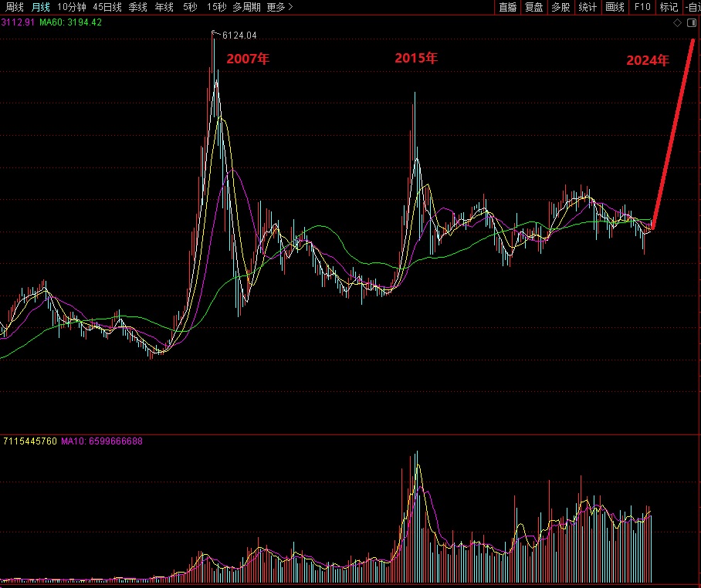Screen dimensions: 701x588
Task: Switch to the 周线 weekly chart
Action: point(15,7)
